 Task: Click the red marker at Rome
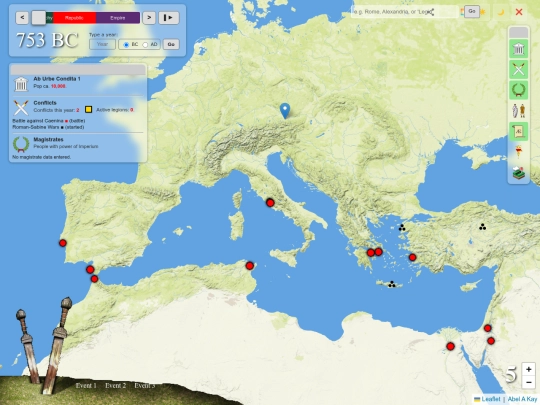pyautogui.click(x=270, y=203)
